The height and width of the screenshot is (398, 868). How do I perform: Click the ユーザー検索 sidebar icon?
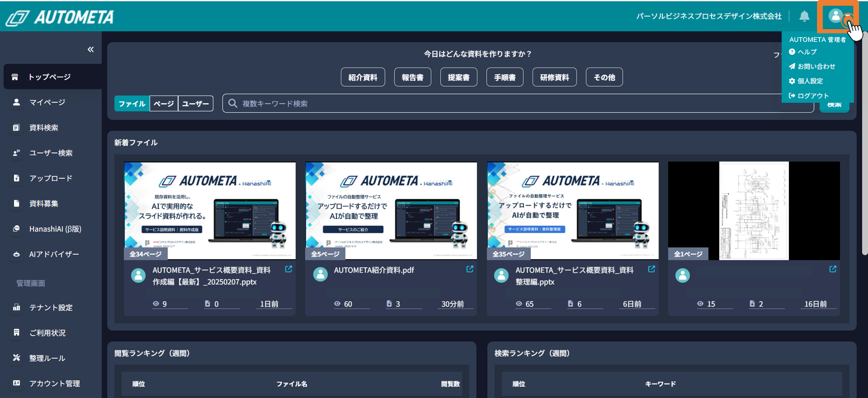tap(16, 153)
